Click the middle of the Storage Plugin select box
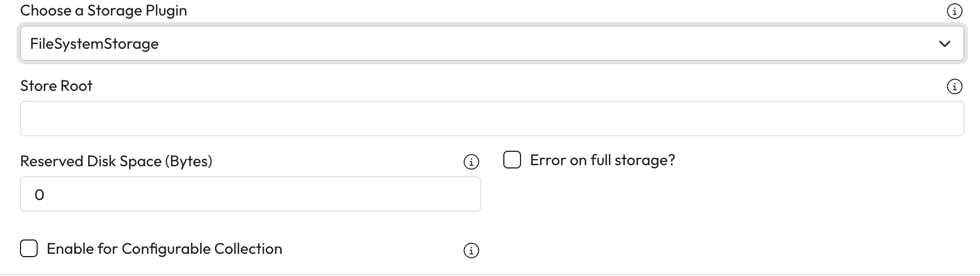980x276 pixels. [491, 44]
